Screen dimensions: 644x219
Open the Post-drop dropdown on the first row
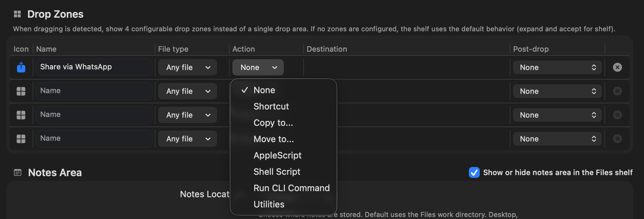point(557,67)
